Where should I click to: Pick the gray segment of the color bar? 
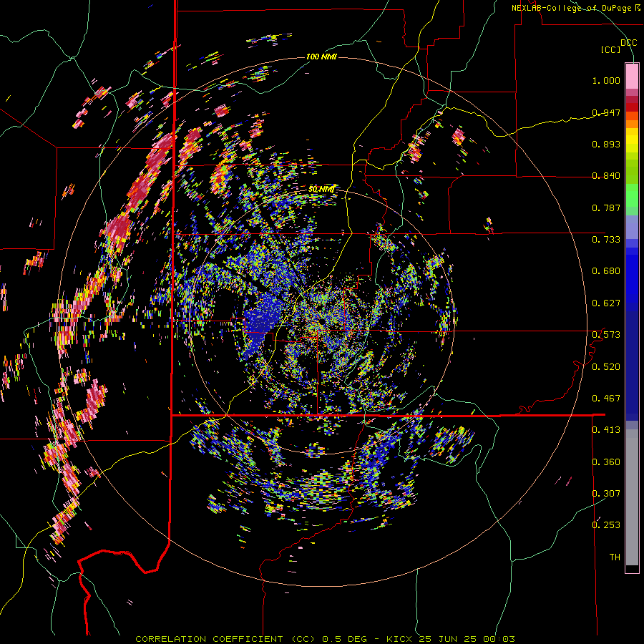[x=632, y=497]
